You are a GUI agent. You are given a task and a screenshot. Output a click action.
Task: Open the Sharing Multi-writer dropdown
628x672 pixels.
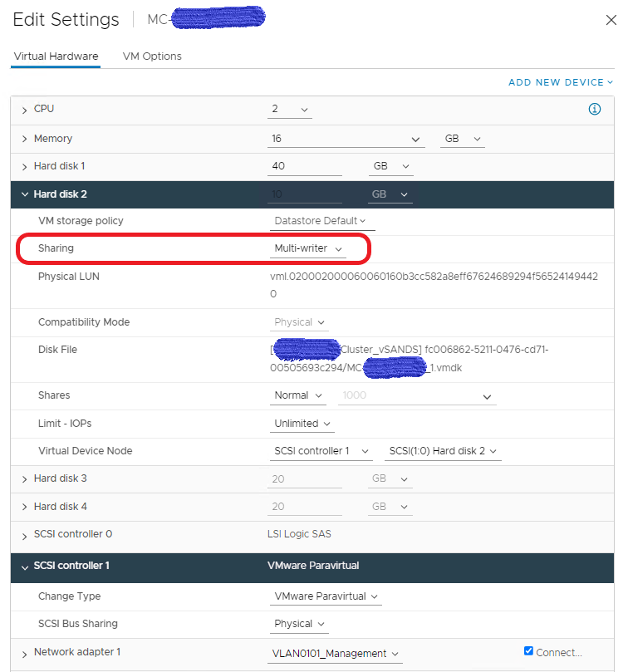(x=308, y=248)
